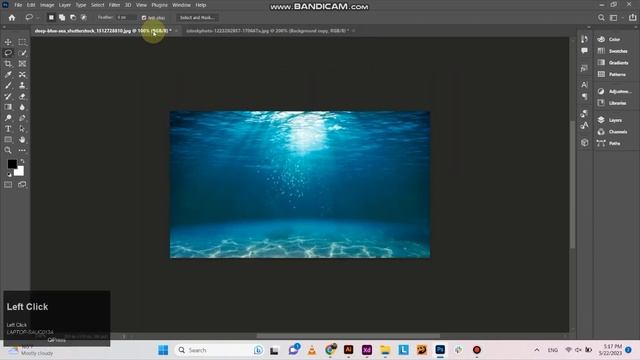Select the Clone Stamp tool
This screenshot has height=360, width=640.
(x=22, y=85)
